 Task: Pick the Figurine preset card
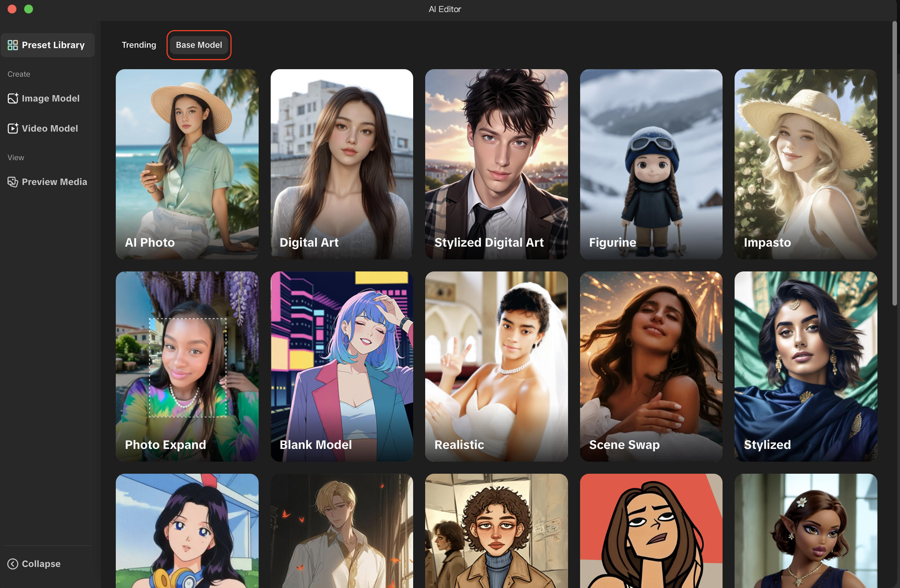651,164
